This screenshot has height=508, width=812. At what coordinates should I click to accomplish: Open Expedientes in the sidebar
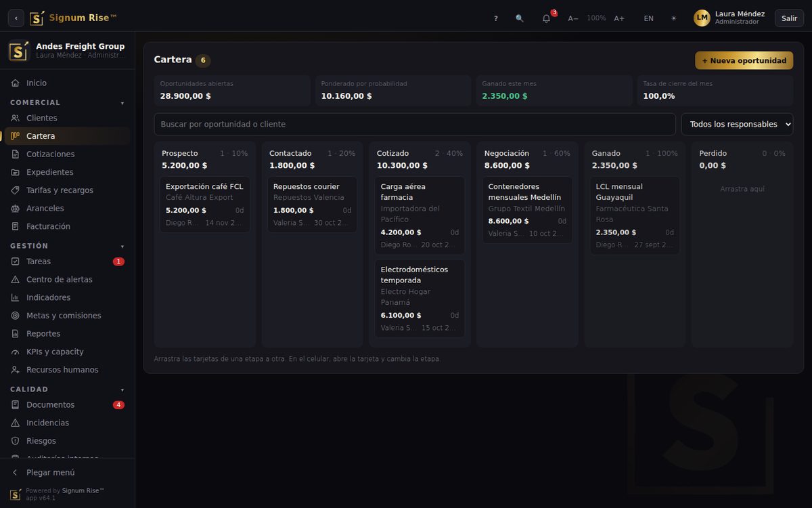pos(68,172)
